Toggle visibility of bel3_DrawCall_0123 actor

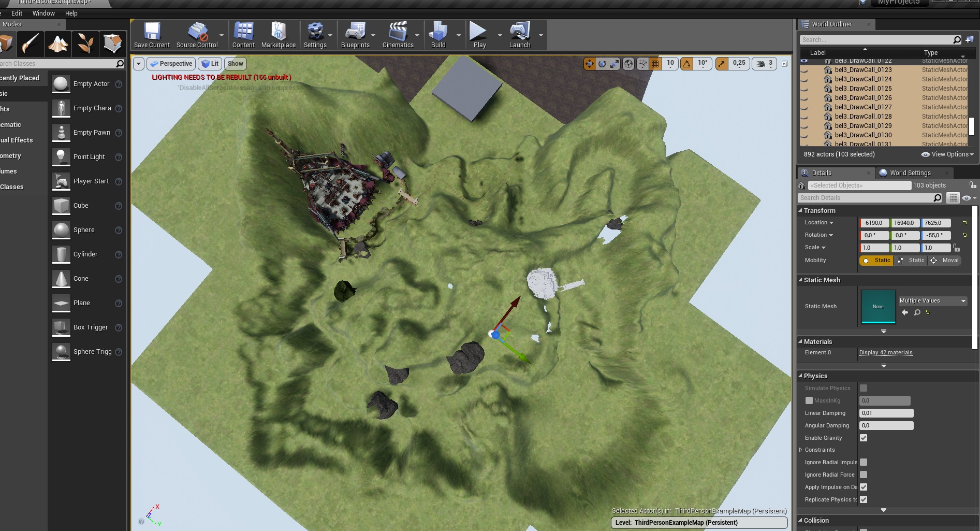804,70
